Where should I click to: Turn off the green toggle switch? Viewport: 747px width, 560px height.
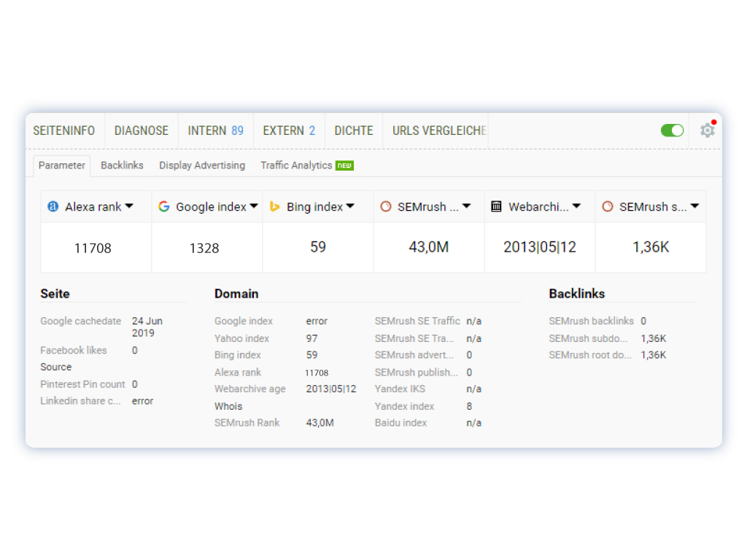coord(672,130)
